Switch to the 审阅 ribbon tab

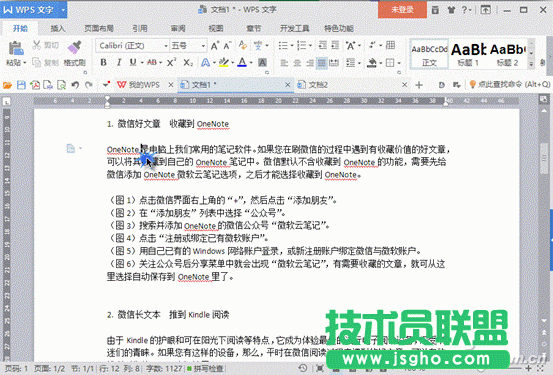[x=178, y=28]
